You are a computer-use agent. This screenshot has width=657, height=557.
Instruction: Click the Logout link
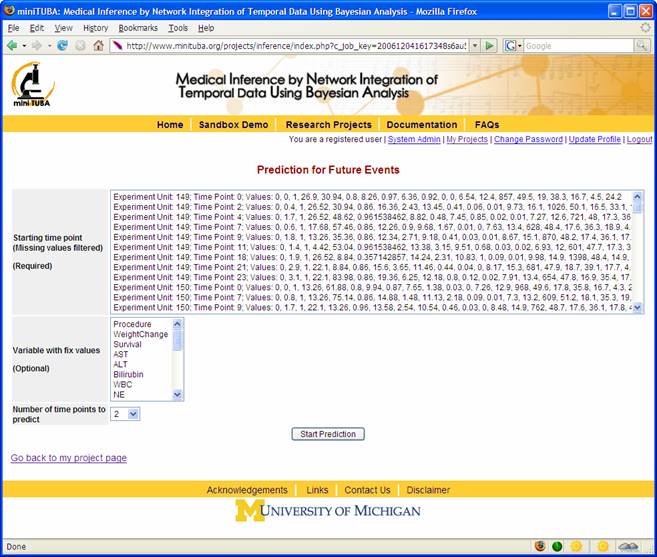pyautogui.click(x=639, y=139)
